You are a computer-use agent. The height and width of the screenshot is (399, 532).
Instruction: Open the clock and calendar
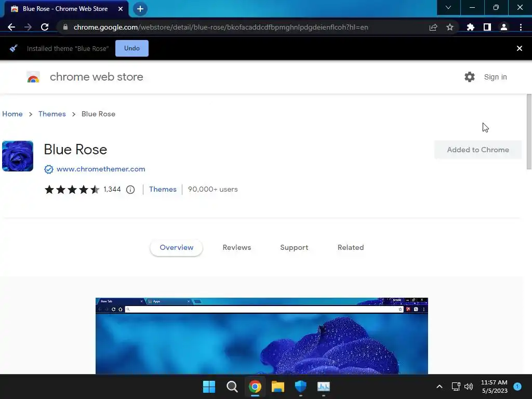click(x=495, y=387)
